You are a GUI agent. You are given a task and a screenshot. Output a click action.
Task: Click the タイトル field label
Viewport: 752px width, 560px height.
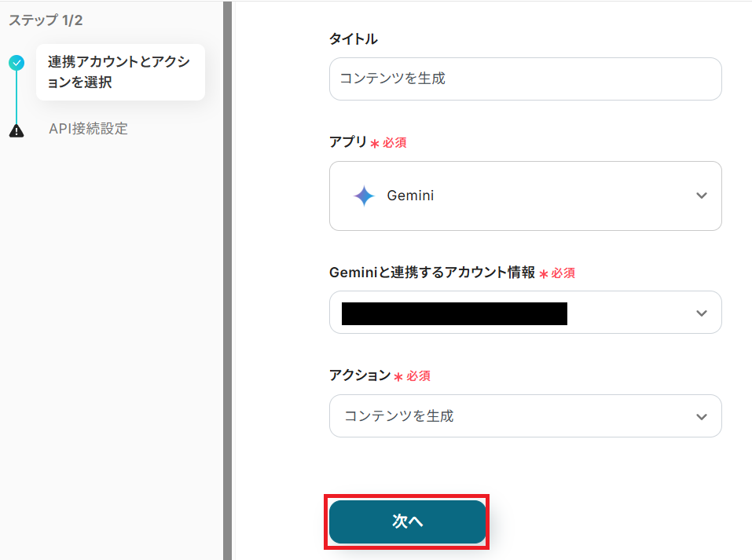[x=354, y=38]
